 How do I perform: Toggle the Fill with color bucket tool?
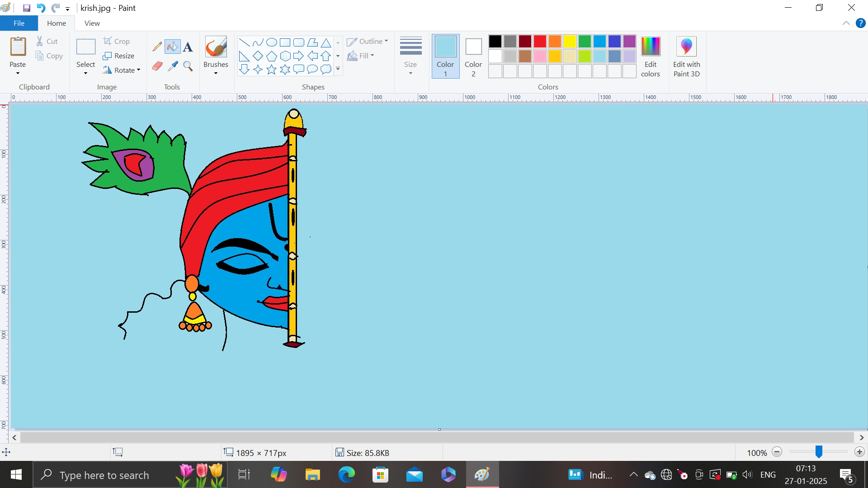[173, 47]
